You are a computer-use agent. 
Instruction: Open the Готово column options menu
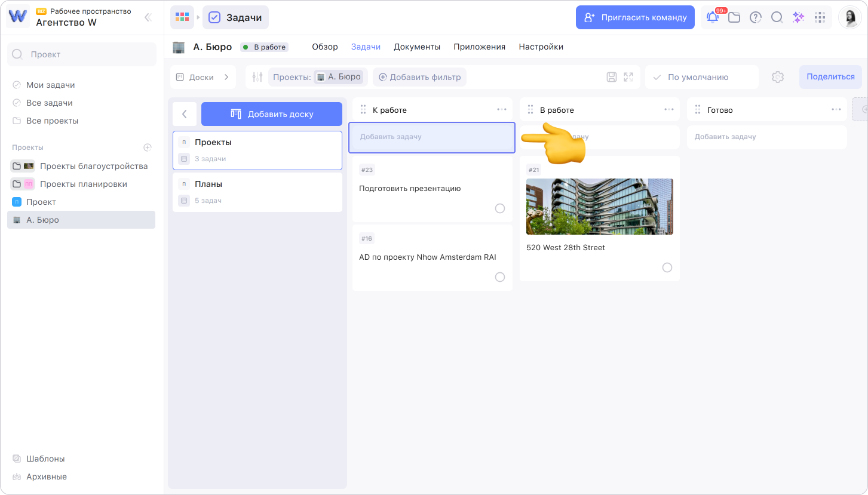click(x=836, y=110)
